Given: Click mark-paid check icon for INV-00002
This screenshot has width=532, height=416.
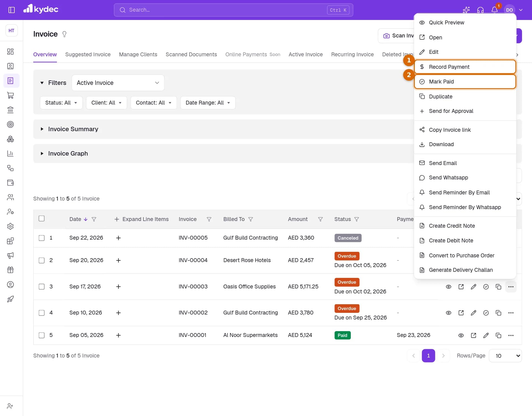Looking at the screenshot, I should click(486, 313).
